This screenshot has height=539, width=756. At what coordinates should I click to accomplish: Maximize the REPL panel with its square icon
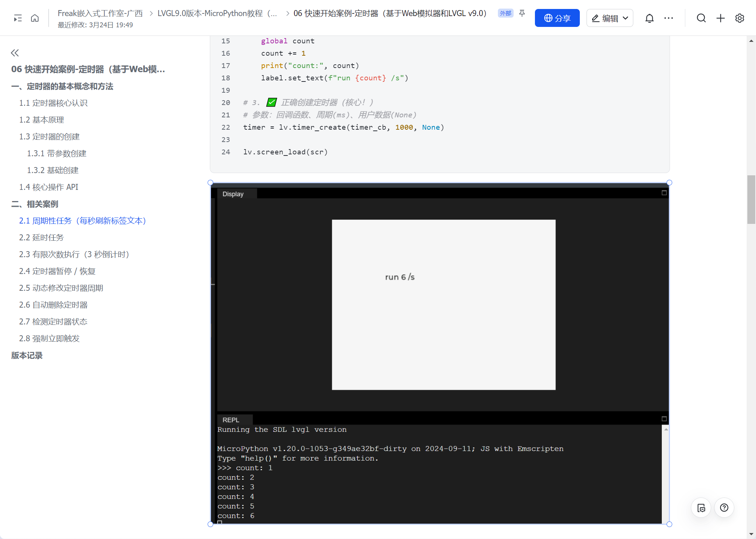(x=664, y=419)
